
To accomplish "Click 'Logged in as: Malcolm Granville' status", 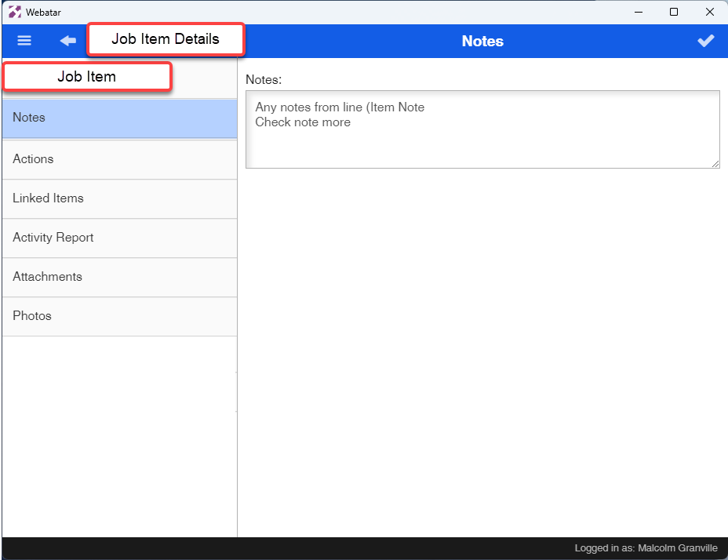I will click(646, 548).
